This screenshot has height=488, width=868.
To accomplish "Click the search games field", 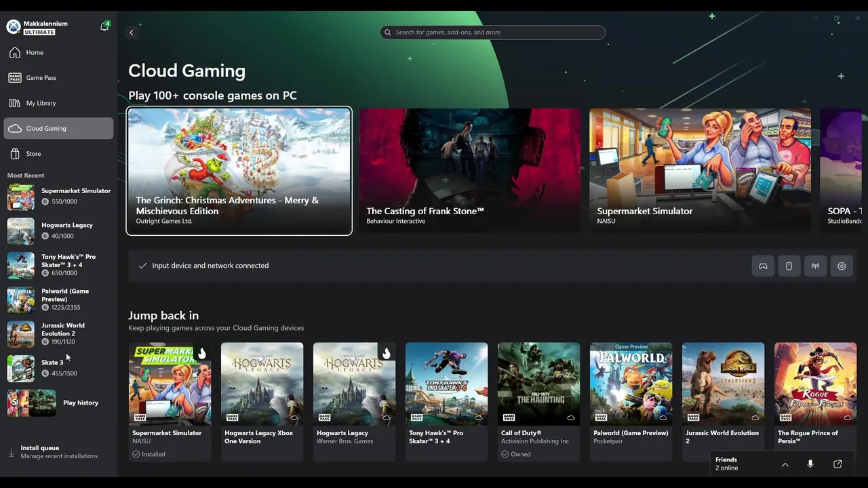I will pyautogui.click(x=492, y=33).
